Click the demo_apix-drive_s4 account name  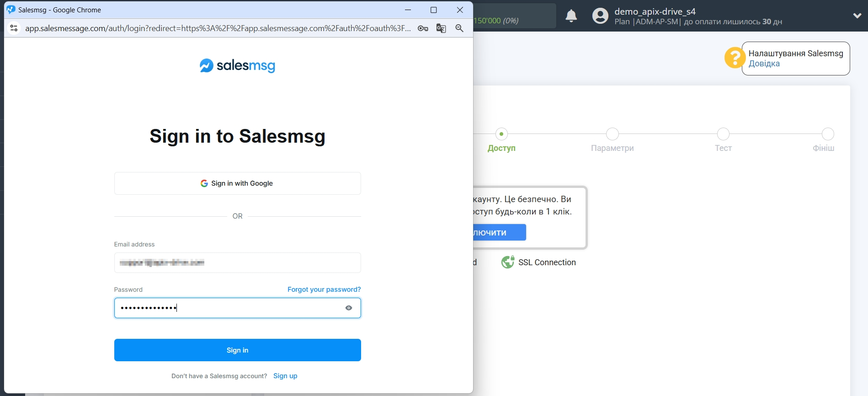point(655,11)
